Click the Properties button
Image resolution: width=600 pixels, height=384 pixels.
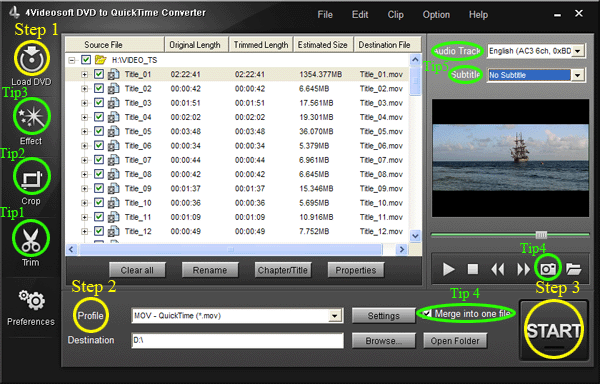tap(356, 270)
